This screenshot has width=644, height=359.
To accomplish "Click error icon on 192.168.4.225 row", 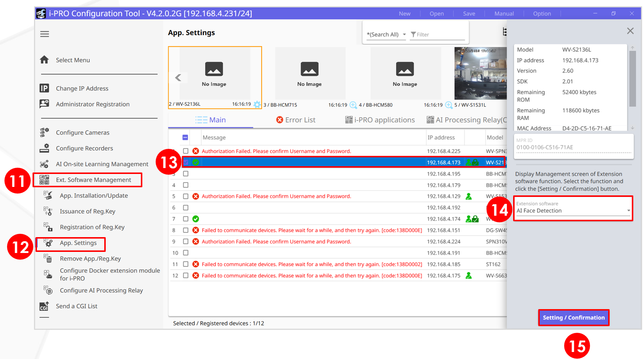I will (x=196, y=151).
